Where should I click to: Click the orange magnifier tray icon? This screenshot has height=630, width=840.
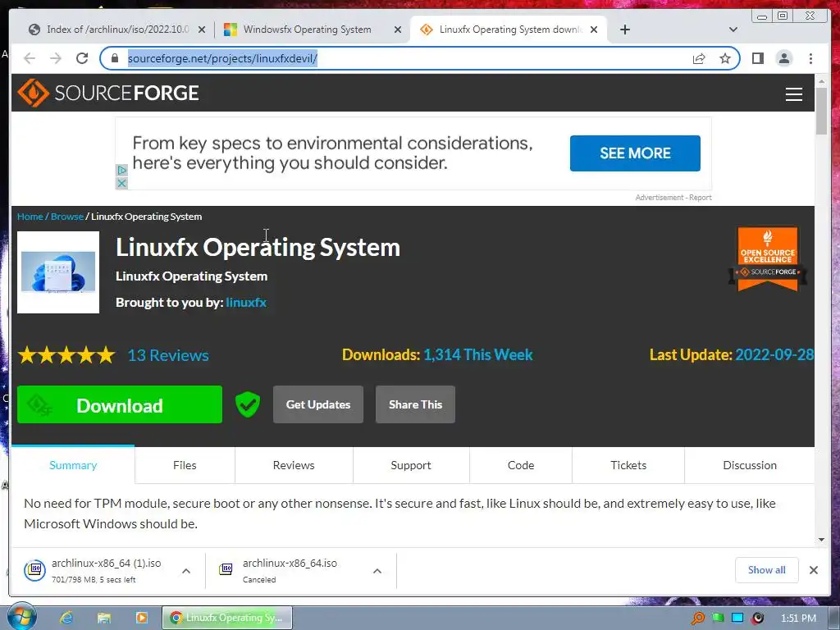697,619
